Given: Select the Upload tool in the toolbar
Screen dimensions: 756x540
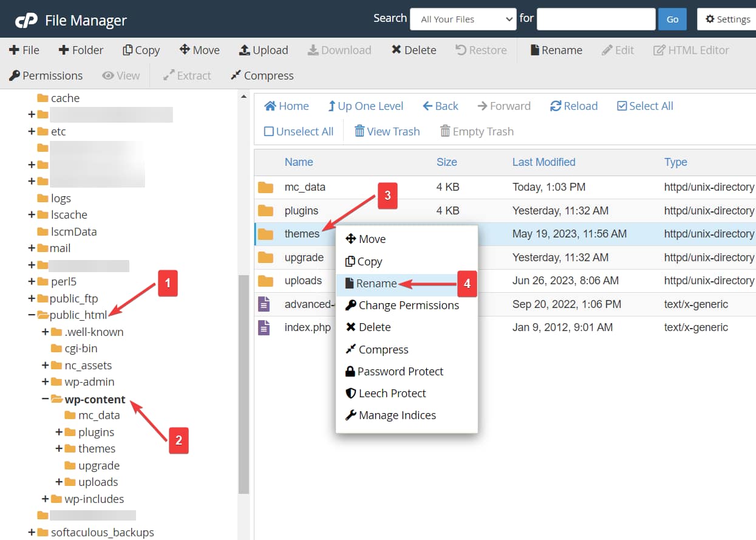Looking at the screenshot, I should (x=264, y=50).
